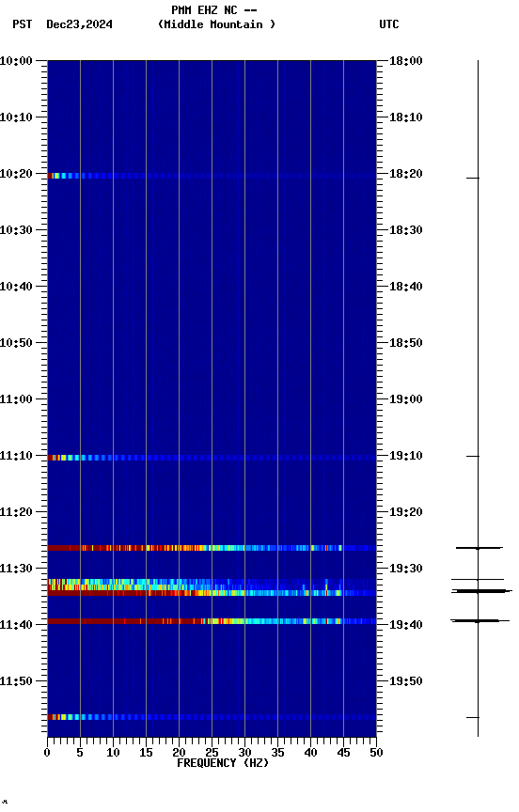This screenshot has height=812, width=519.
Task: Click the station title 'PMM EHZ NC --'
Action: 214,9
